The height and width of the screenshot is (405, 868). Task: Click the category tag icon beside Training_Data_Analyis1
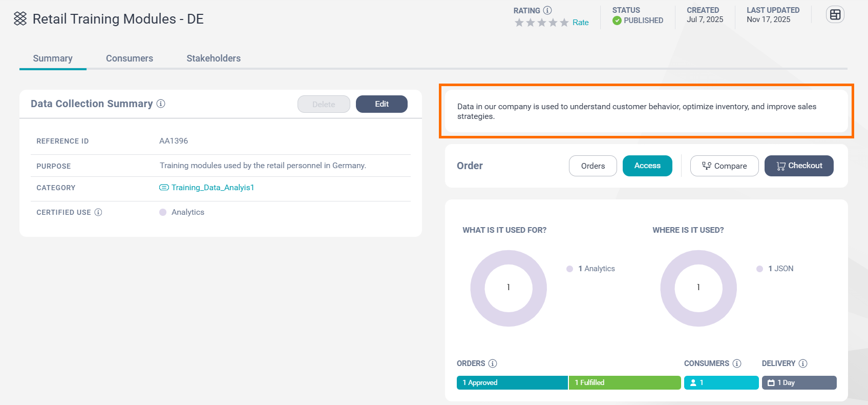click(164, 188)
